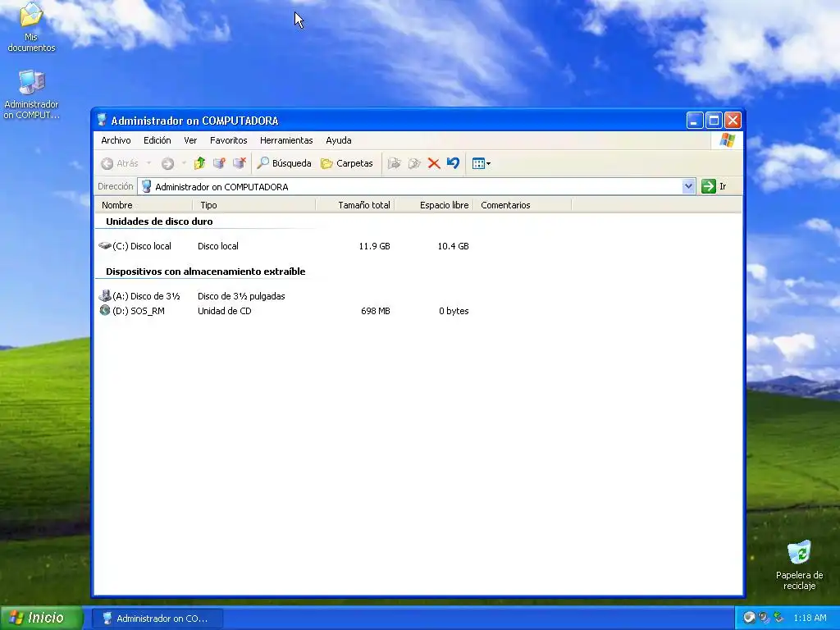This screenshot has height=630, width=840.
Task: Click the red X delete icon
Action: 434,163
